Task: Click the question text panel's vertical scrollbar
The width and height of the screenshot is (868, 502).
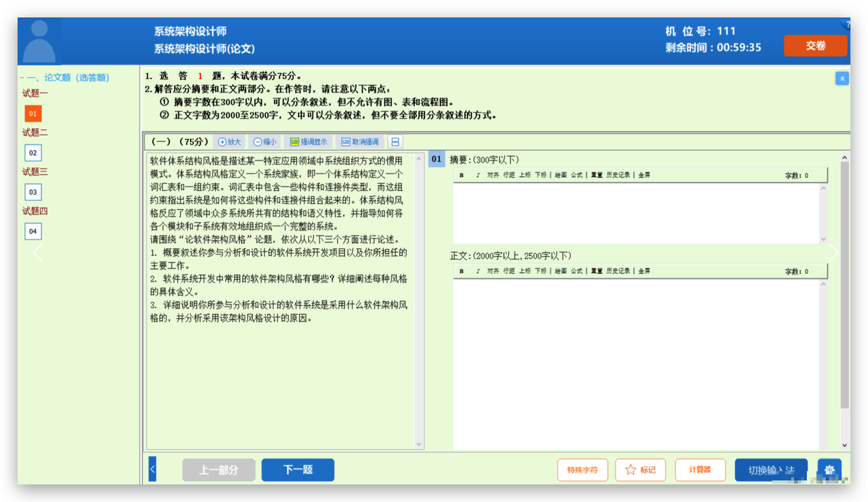Action: [418, 301]
